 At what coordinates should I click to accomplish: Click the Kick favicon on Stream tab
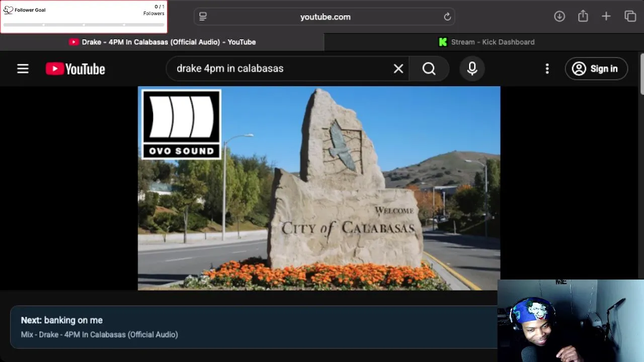coord(443,42)
